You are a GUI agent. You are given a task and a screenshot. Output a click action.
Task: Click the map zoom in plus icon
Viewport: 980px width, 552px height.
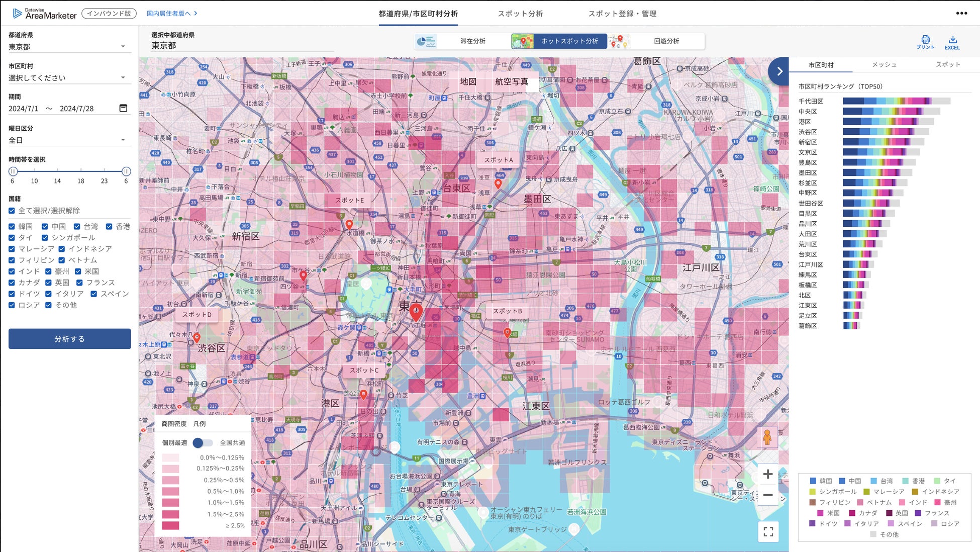[x=767, y=474]
